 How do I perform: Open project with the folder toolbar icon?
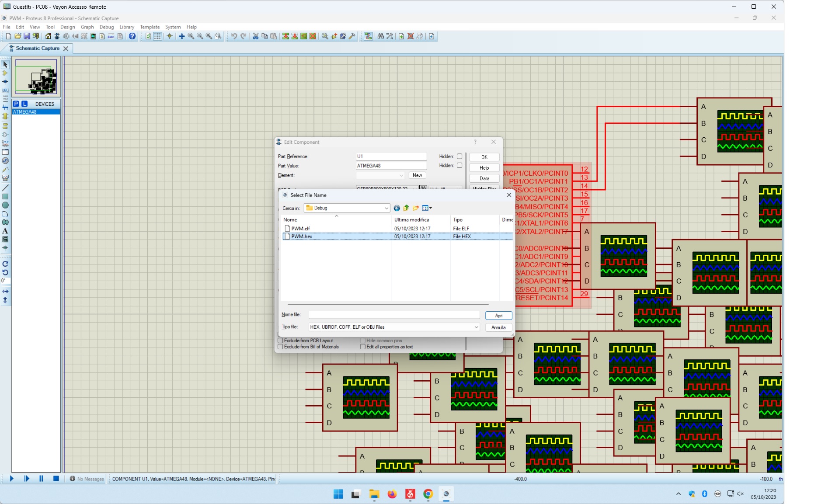click(18, 36)
